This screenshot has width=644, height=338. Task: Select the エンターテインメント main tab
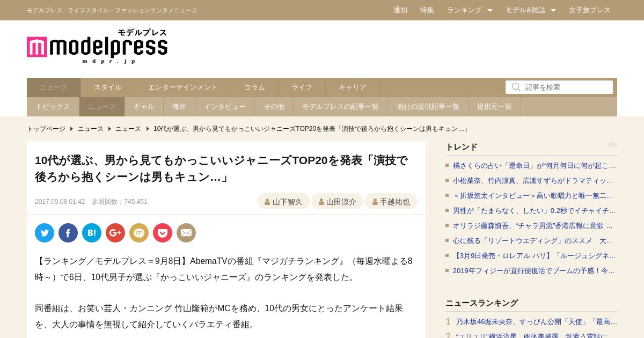(183, 87)
